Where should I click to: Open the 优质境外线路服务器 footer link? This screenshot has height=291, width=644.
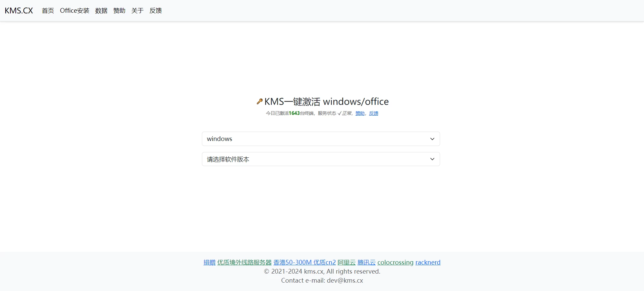pyautogui.click(x=245, y=263)
